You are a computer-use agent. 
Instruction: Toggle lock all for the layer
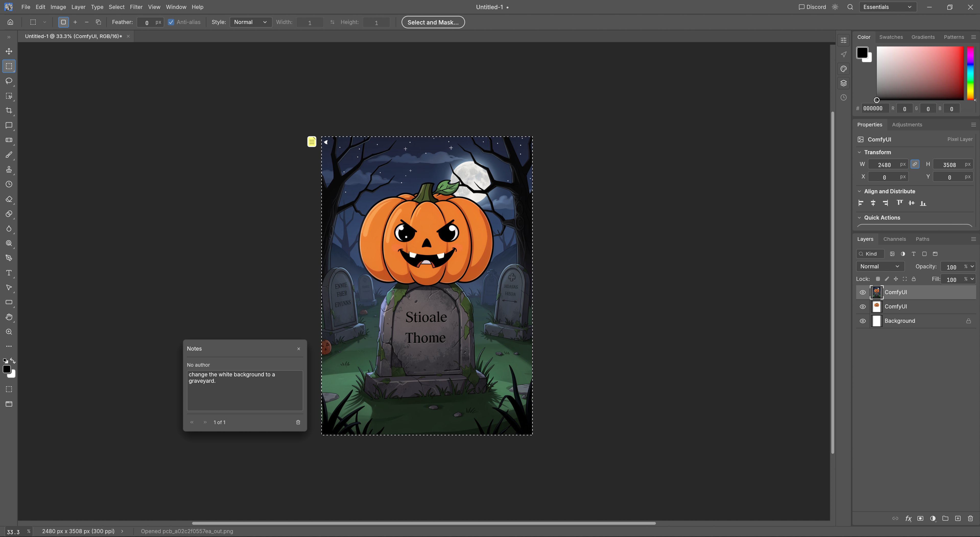pos(913,279)
